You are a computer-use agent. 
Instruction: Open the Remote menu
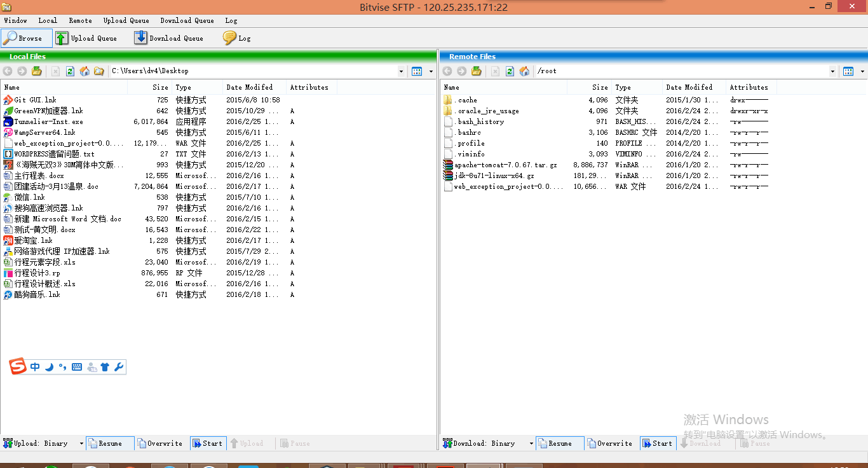[x=80, y=20]
